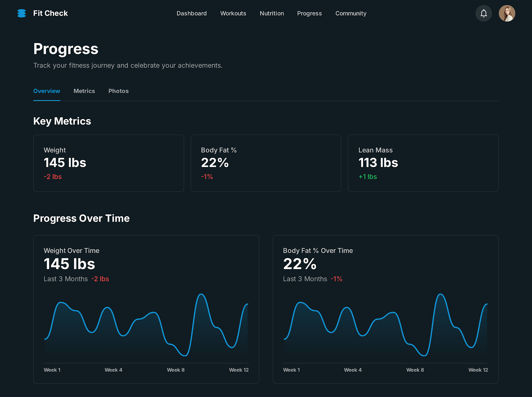Select the Progress nav item
Image resolution: width=532 pixels, height=397 pixels.
[309, 13]
